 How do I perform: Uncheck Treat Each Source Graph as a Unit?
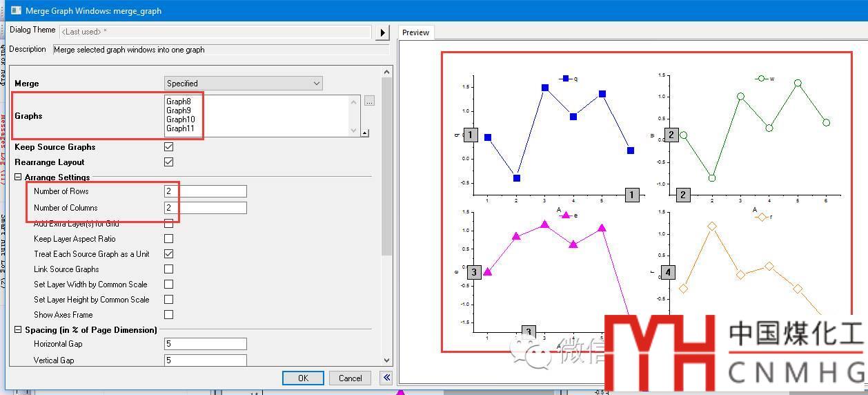[168, 253]
